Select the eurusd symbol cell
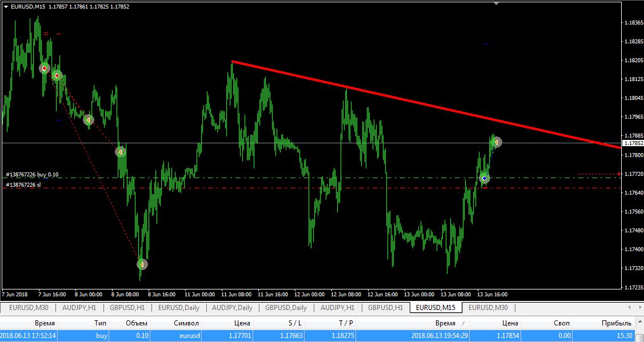The width and height of the screenshot is (644, 342). [x=190, y=335]
